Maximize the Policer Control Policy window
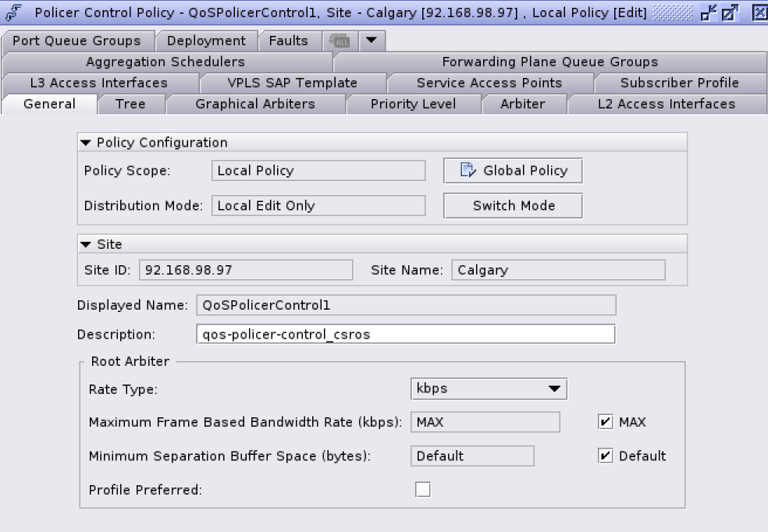This screenshot has height=532, width=768. (730, 12)
